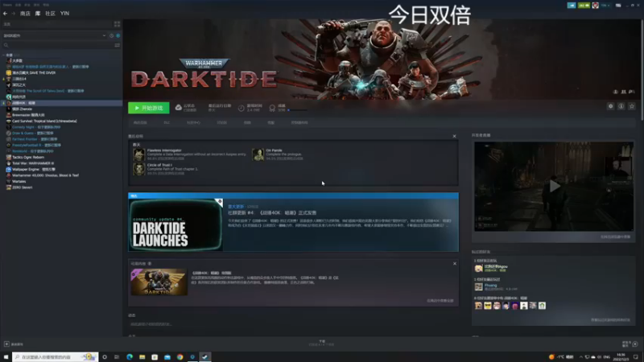Image resolution: width=644 pixels, height=362 pixels.
Task: Click the library search field
Action: [x=57, y=45]
